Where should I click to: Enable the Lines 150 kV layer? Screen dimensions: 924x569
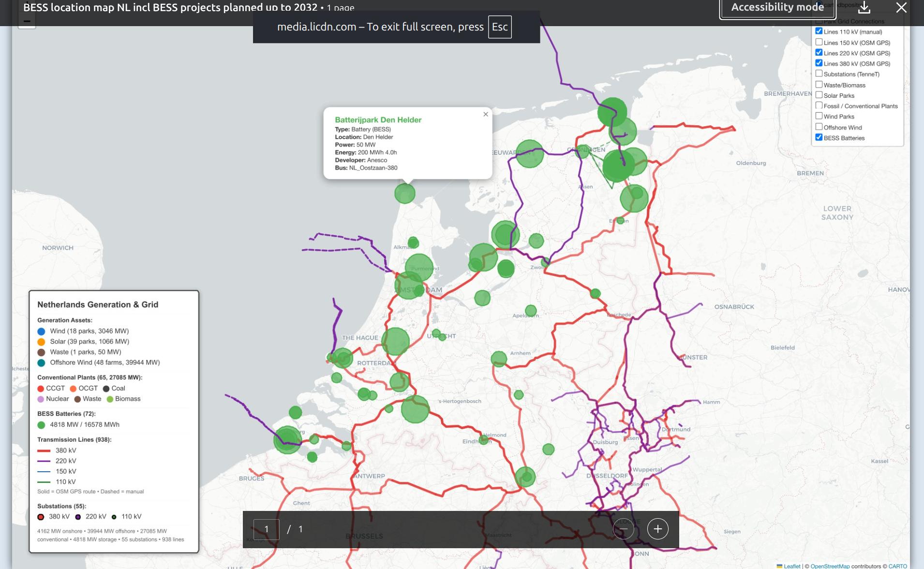pos(819,42)
